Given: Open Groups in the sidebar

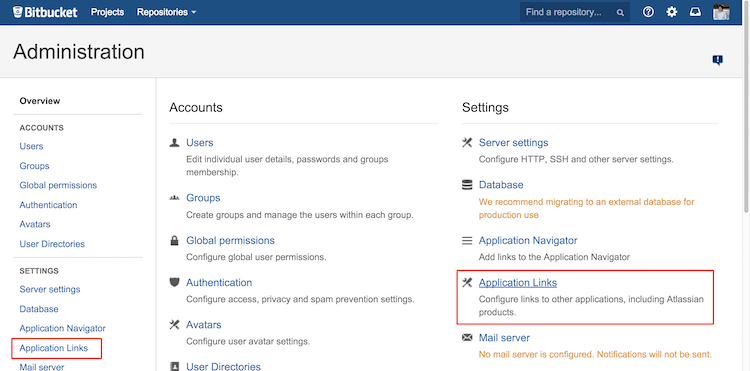Looking at the screenshot, I should (34, 166).
